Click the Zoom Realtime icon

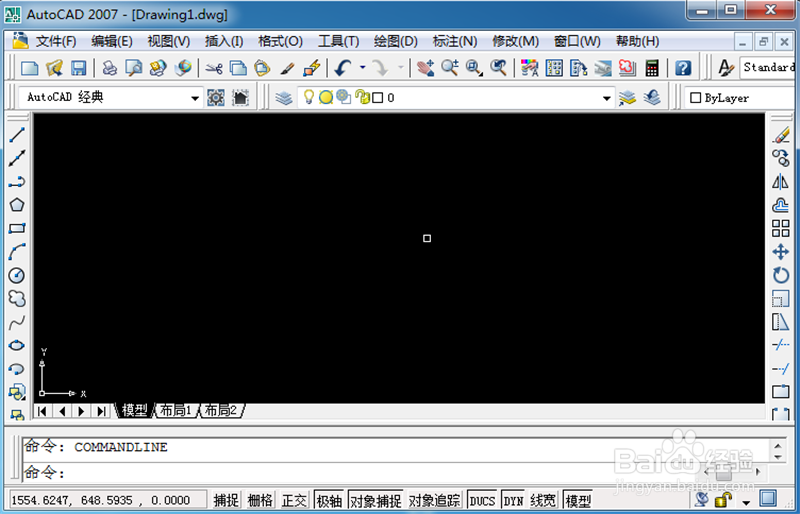[x=449, y=68]
